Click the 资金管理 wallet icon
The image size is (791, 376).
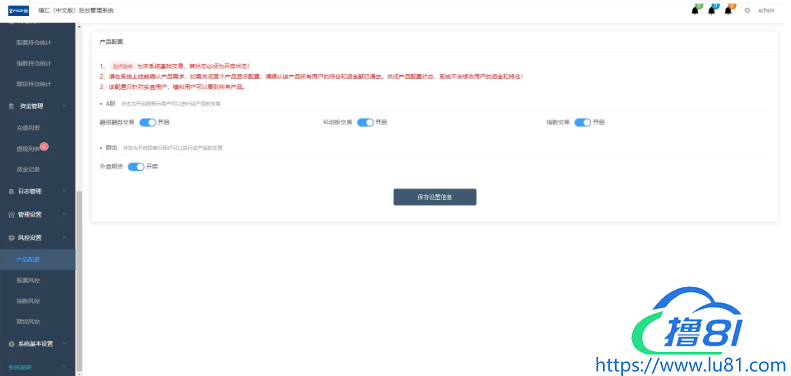12,106
